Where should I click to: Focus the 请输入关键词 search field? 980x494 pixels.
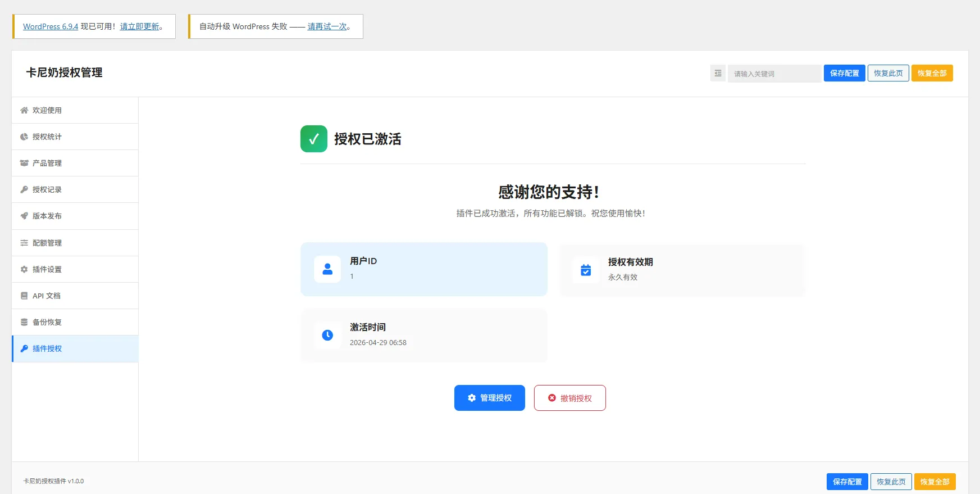pos(774,74)
